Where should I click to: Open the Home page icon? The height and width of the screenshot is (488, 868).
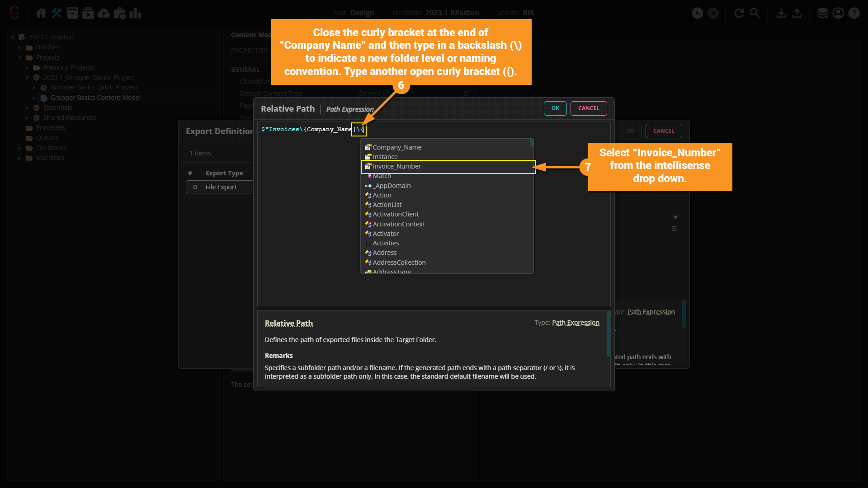tap(41, 13)
